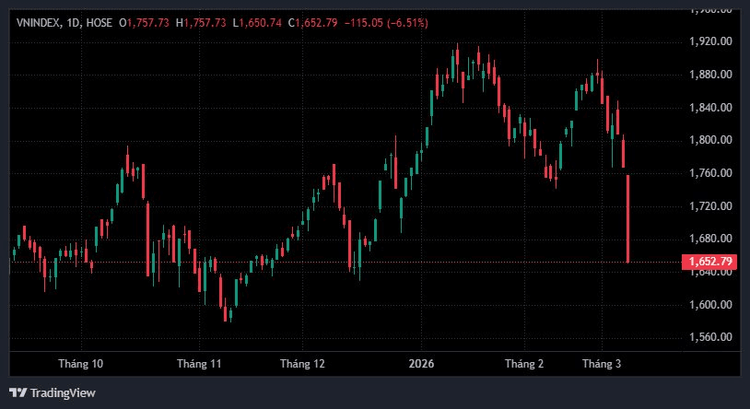The height and width of the screenshot is (409, 750).
Task: Select the open value O1,757.73
Action: click(145, 22)
